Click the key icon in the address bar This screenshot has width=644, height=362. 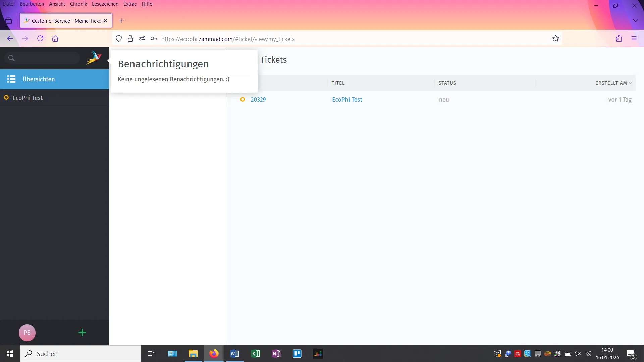click(154, 39)
